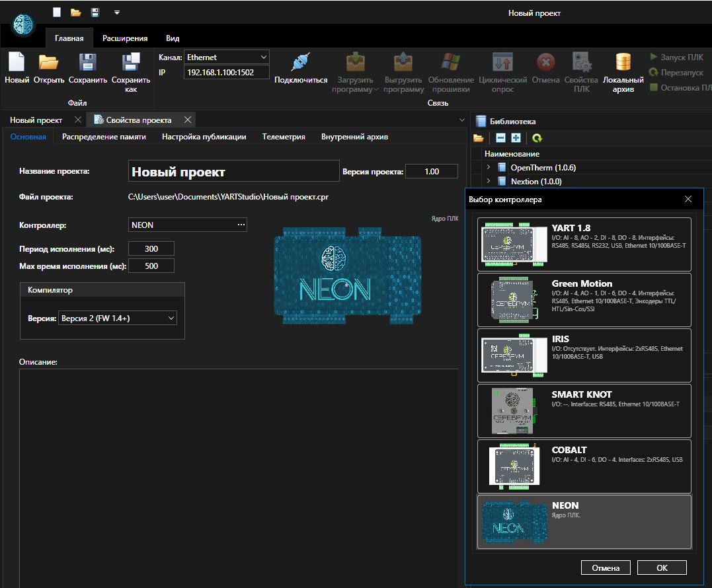712x588 pixels.
Task: Click the new document icon in quick access bar
Action: pyautogui.click(x=57, y=13)
